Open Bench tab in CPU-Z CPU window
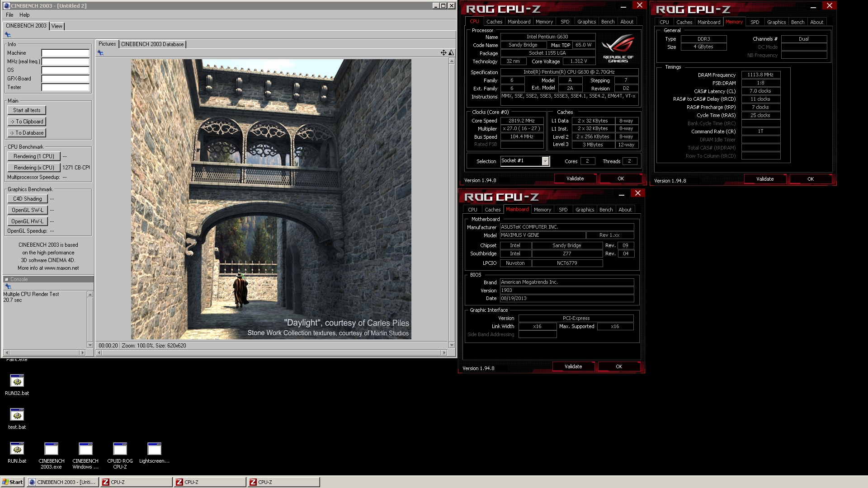868x488 pixels. click(608, 22)
